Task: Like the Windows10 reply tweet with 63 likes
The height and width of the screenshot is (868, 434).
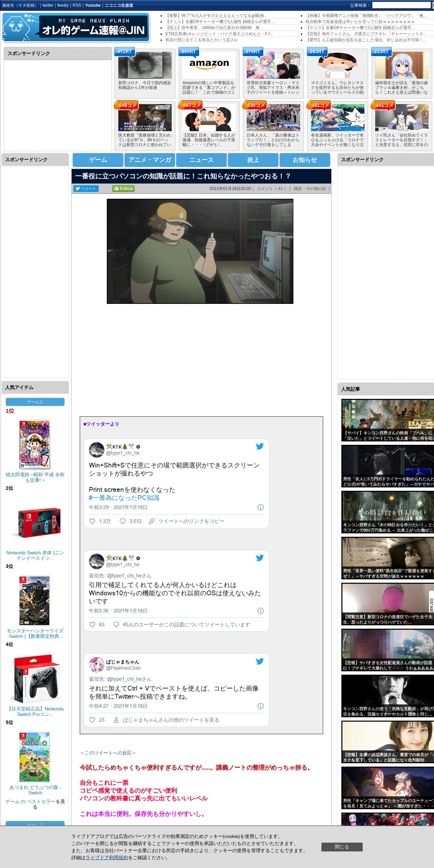Action: point(92,625)
